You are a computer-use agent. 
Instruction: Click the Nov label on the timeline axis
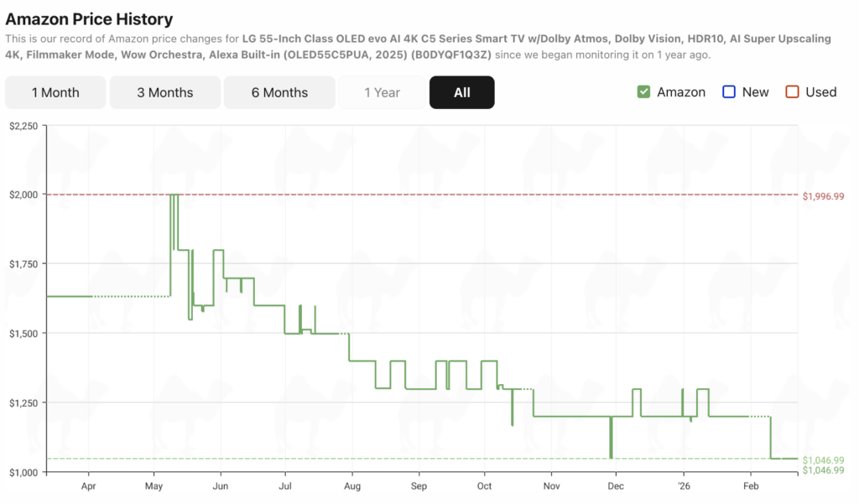(x=551, y=486)
